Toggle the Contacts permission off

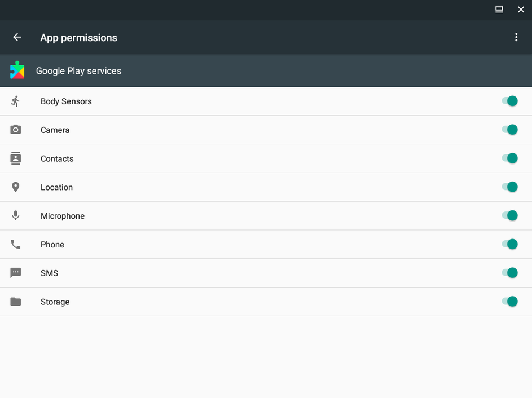tap(509, 158)
